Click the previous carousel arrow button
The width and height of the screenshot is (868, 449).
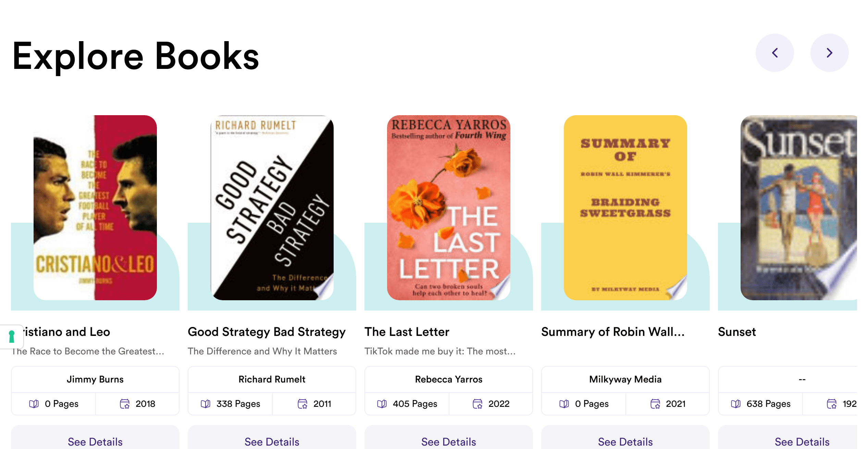click(774, 53)
